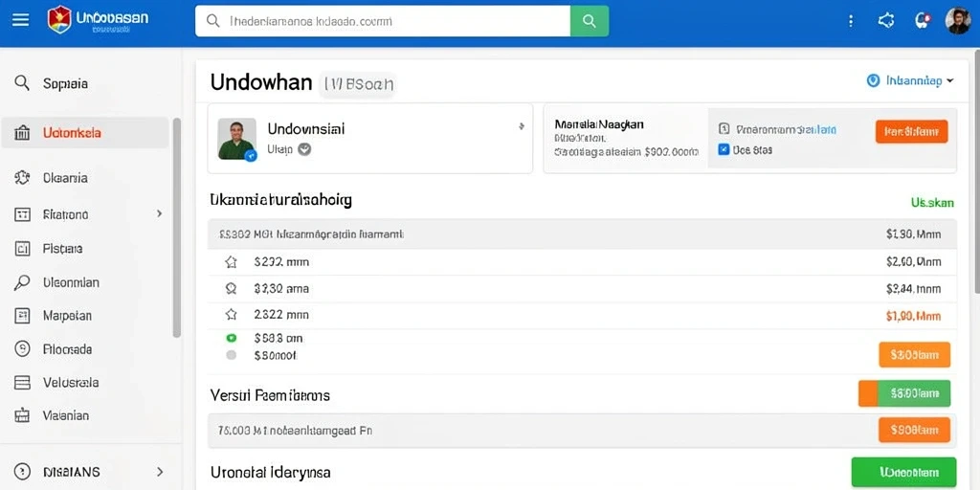Click the shield logo in the header
The height and width of the screenshot is (490, 980).
pyautogui.click(x=59, y=20)
